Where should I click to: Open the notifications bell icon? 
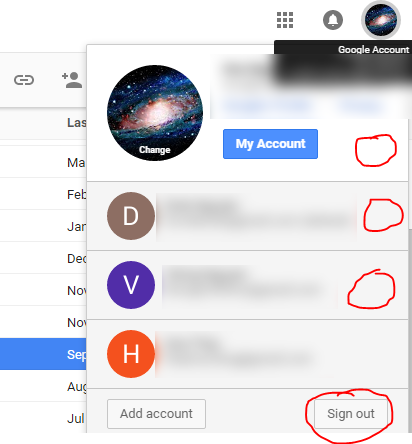pos(333,20)
